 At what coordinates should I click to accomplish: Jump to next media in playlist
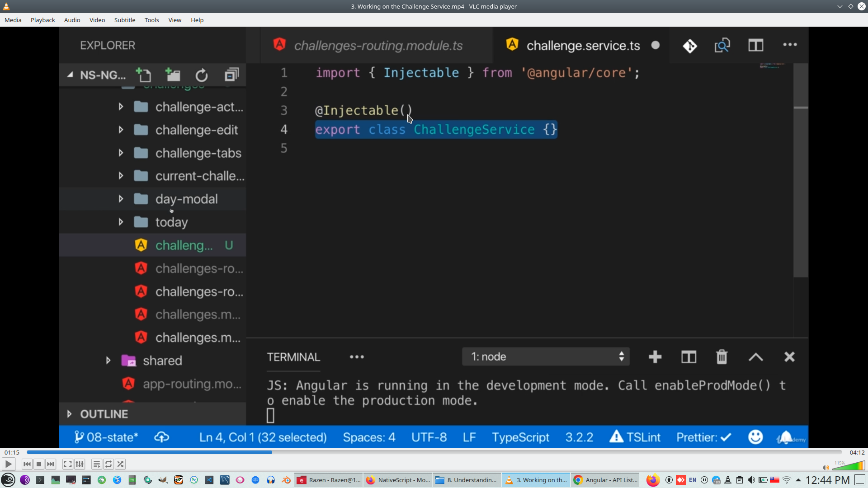51,464
